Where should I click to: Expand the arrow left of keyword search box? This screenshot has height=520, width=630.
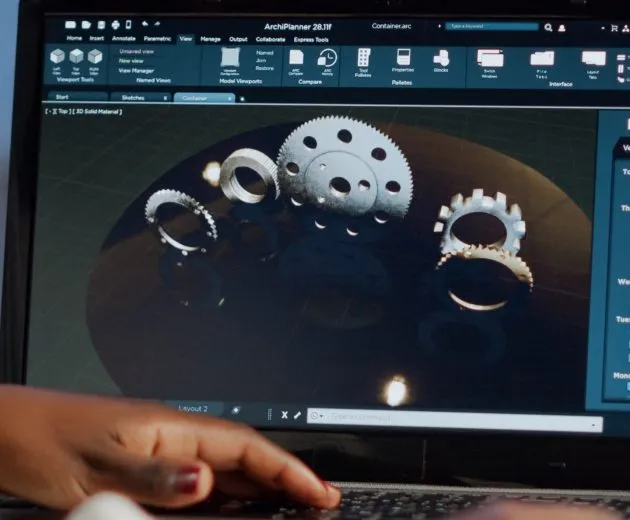tap(440, 26)
